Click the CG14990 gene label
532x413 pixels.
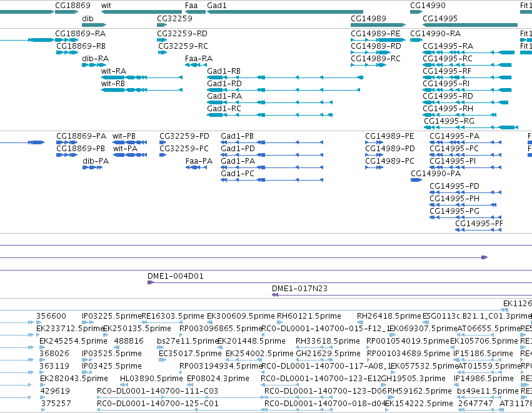[x=428, y=6]
